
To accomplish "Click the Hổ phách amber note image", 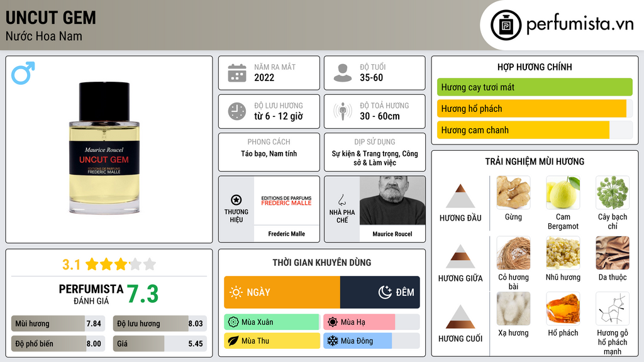I will 563,309.
